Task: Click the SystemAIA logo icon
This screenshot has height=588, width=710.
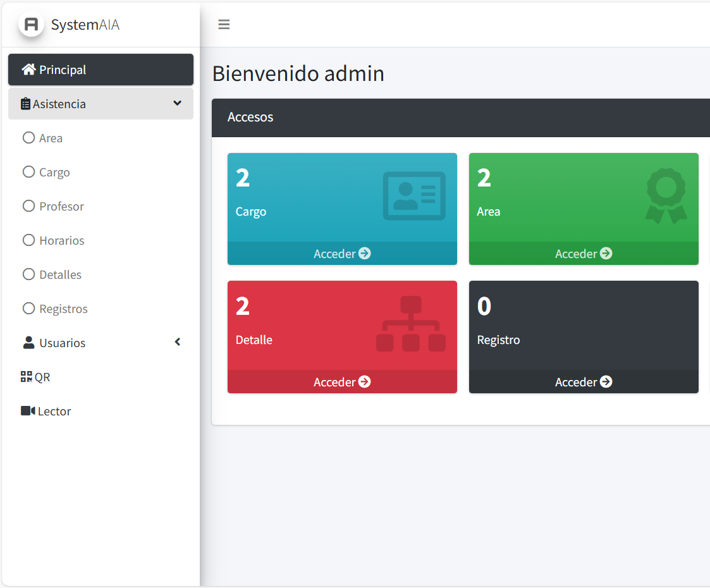Action: point(31,25)
